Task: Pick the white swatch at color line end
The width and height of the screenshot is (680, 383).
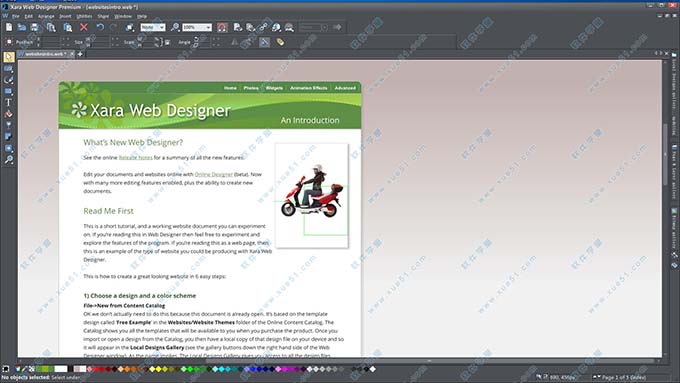Action: point(373,369)
